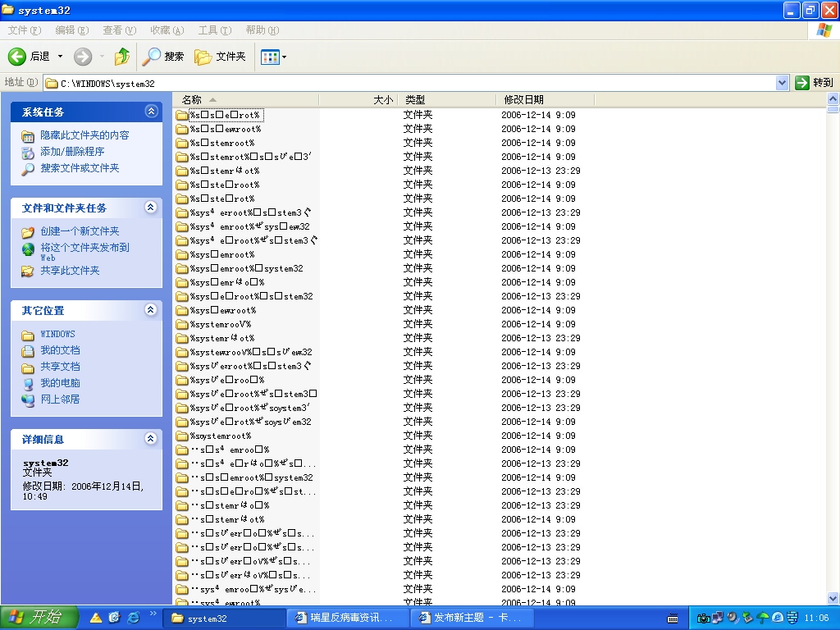
Task: Collapse the 系统任务 panel
Action: point(151,112)
